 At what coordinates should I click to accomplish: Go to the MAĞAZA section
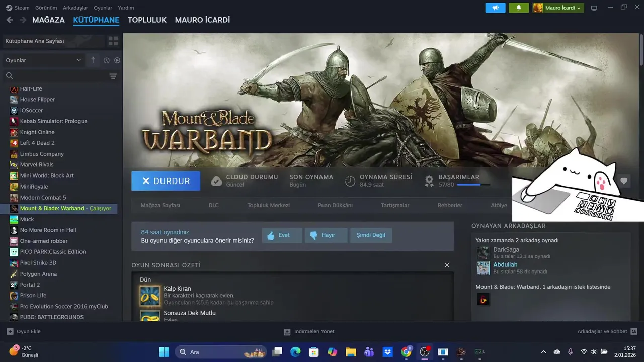48,20
